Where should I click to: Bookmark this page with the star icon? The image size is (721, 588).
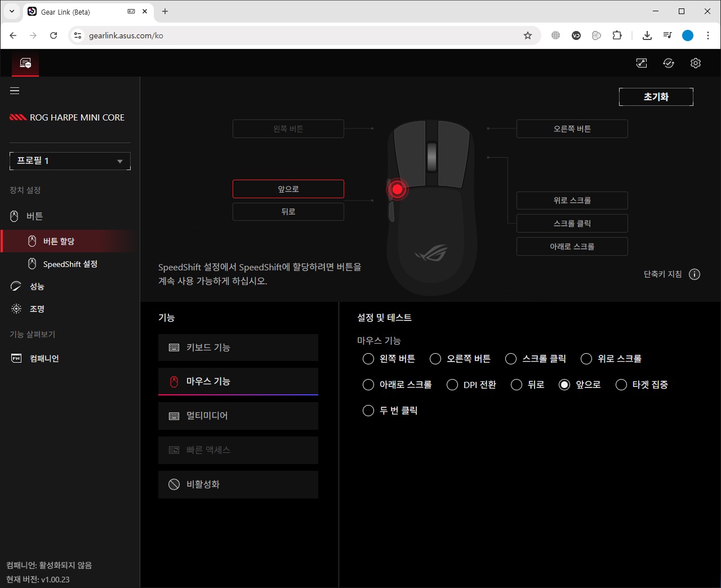point(528,35)
